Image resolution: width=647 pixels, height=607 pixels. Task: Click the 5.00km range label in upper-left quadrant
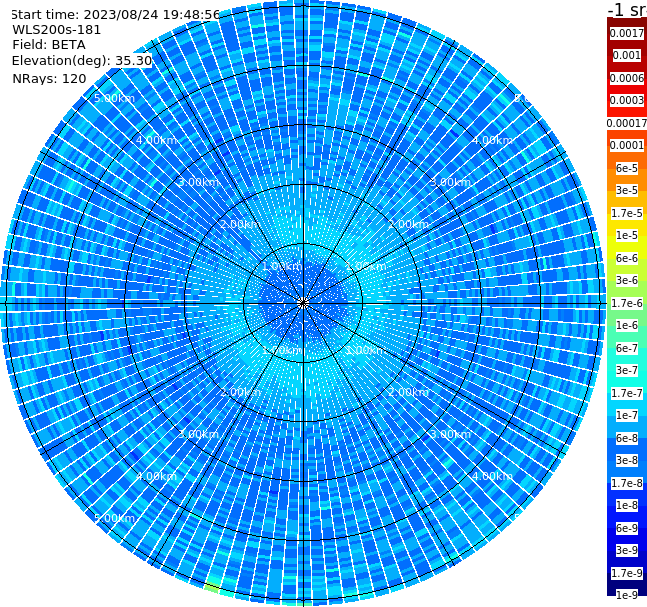[x=114, y=98]
